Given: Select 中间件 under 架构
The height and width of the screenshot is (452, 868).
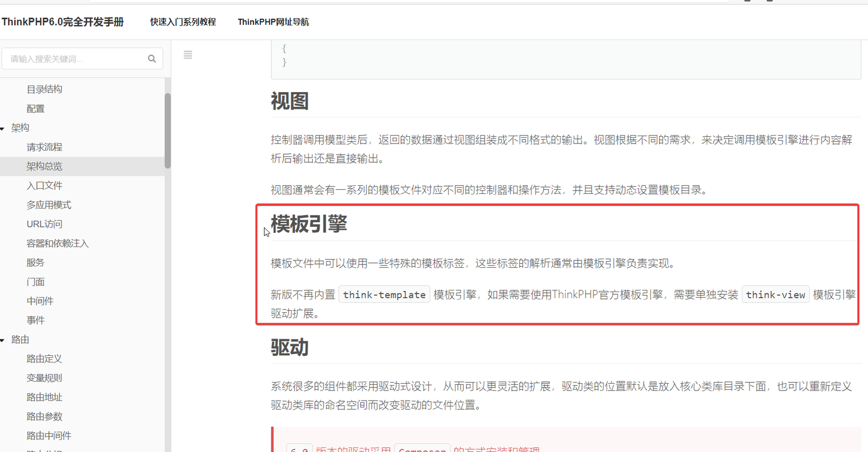Looking at the screenshot, I should point(40,301).
